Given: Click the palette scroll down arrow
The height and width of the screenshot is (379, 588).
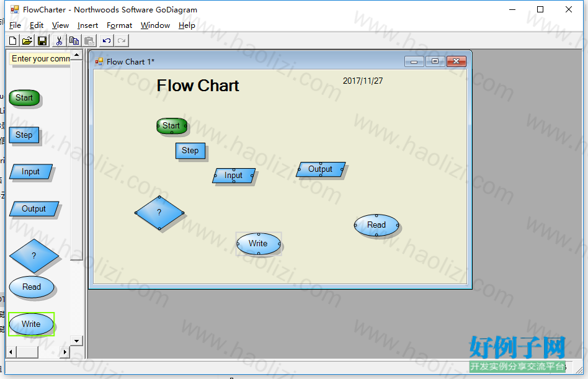Looking at the screenshot, I should coord(76,341).
